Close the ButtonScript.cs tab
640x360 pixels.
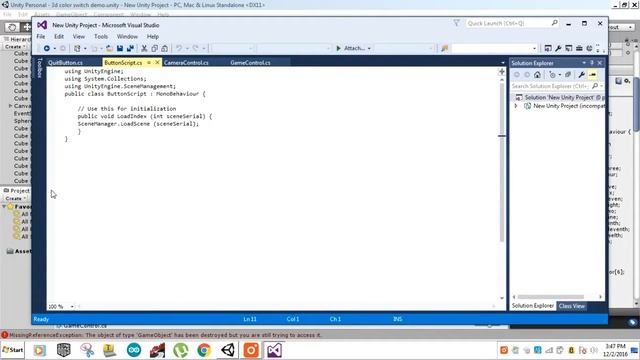tap(157, 62)
